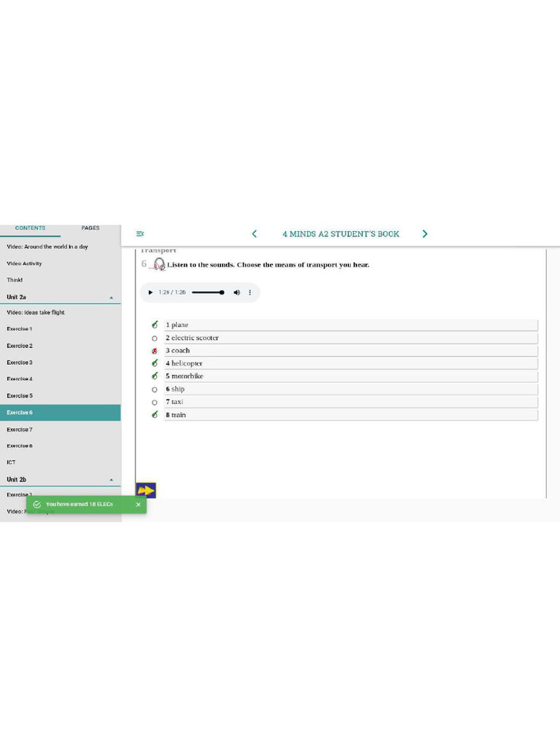Screen dimensions: 560x747
Task: Open Exercise 8 in contents
Action: point(20,446)
